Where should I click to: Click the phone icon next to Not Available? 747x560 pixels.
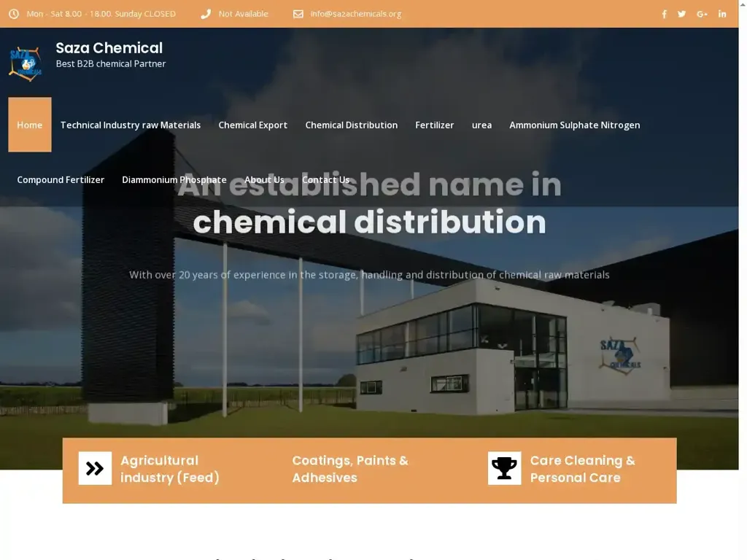click(205, 13)
